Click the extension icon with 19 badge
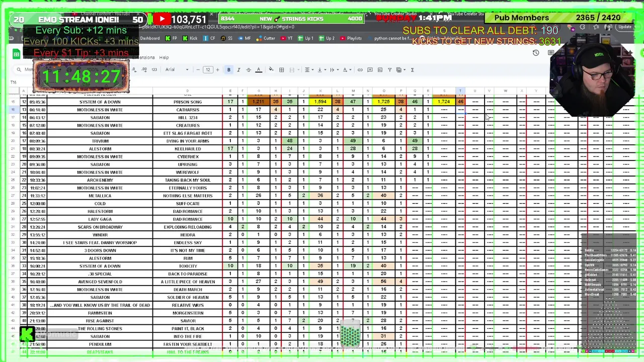 pyautogui.click(x=572, y=28)
